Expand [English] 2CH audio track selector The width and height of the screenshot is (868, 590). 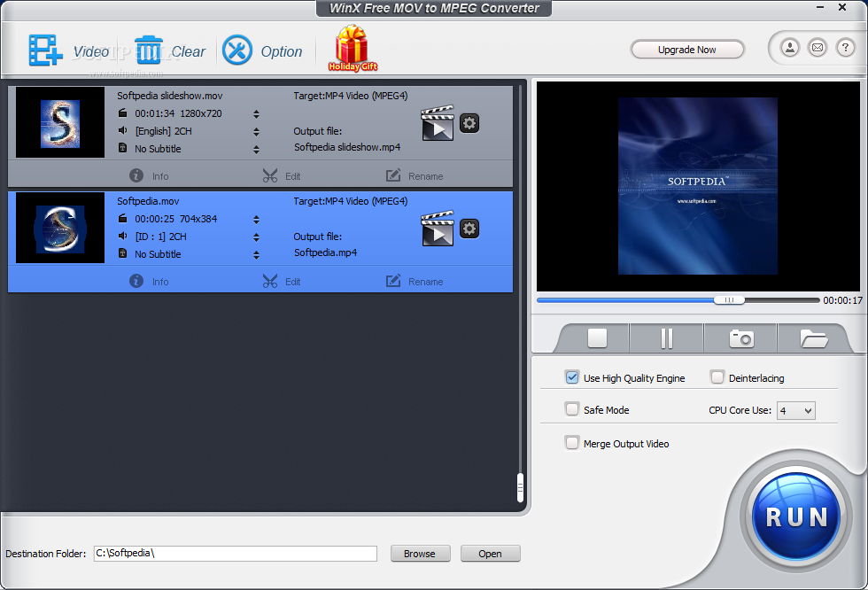coord(256,132)
